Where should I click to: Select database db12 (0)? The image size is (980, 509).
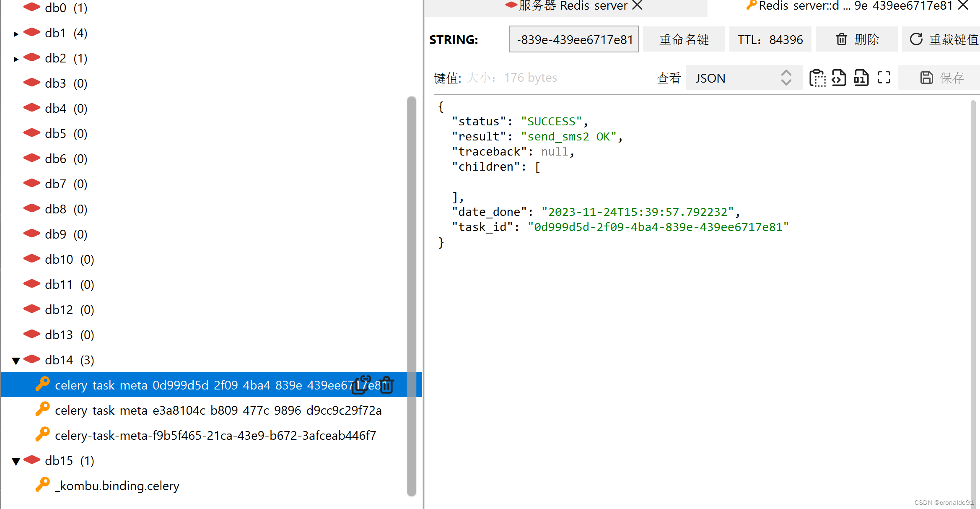pos(69,310)
